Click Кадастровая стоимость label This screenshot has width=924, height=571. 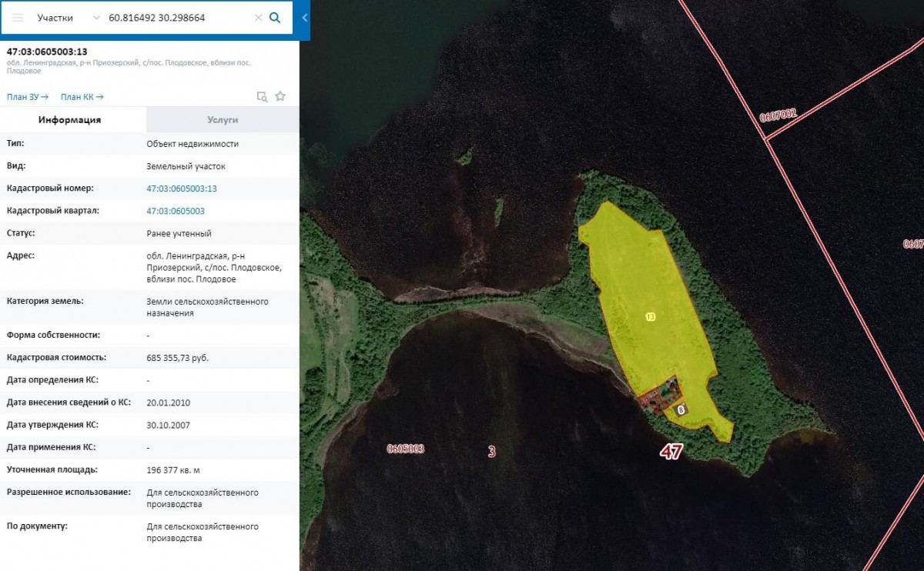56,358
